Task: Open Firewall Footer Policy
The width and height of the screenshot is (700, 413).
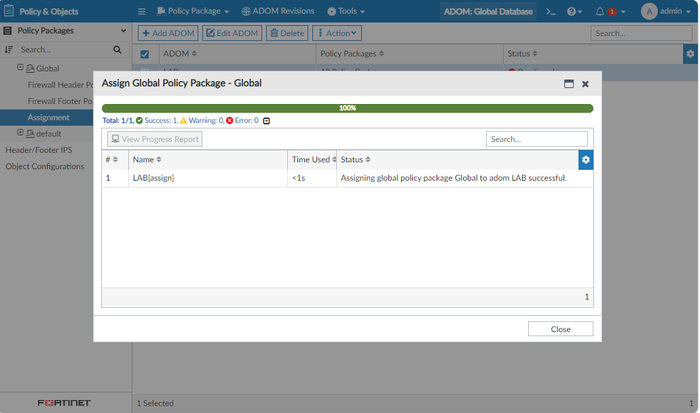Action: (x=60, y=101)
